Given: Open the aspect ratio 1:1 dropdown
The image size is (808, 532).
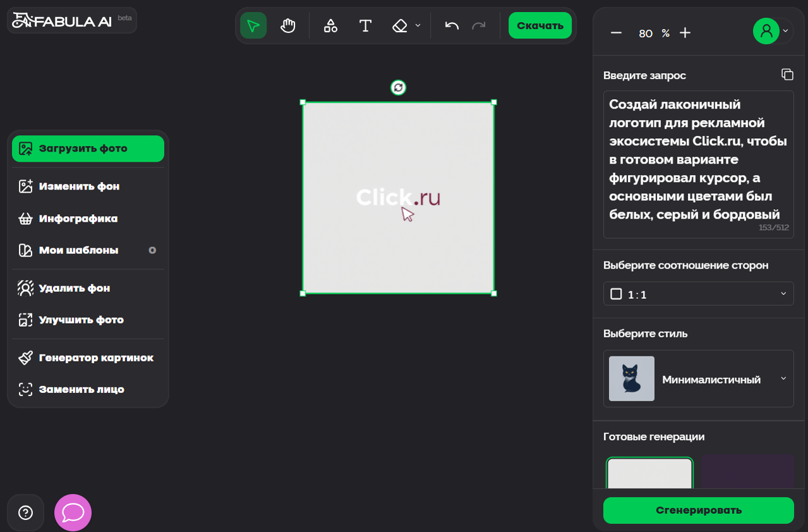Looking at the screenshot, I should click(698, 294).
